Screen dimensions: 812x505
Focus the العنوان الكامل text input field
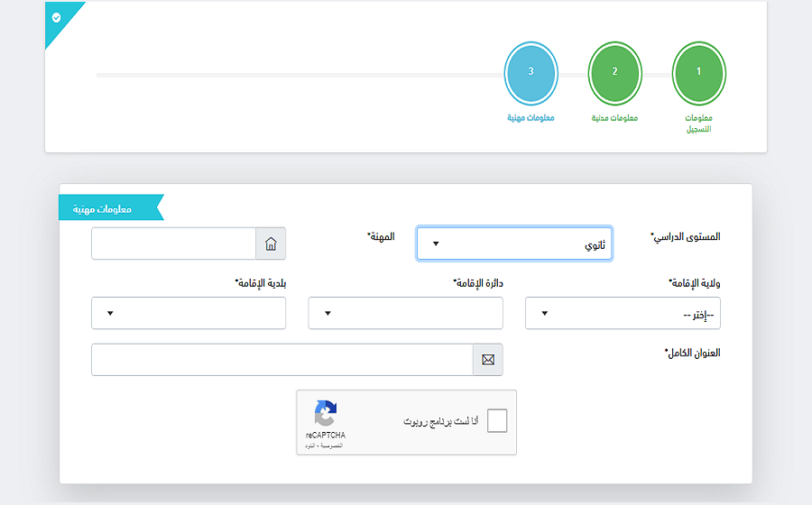coord(281,360)
